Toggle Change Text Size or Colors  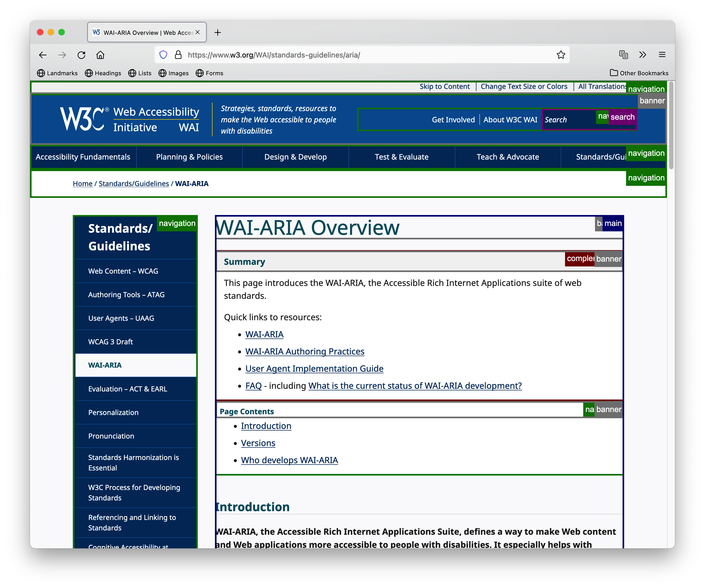pos(523,87)
